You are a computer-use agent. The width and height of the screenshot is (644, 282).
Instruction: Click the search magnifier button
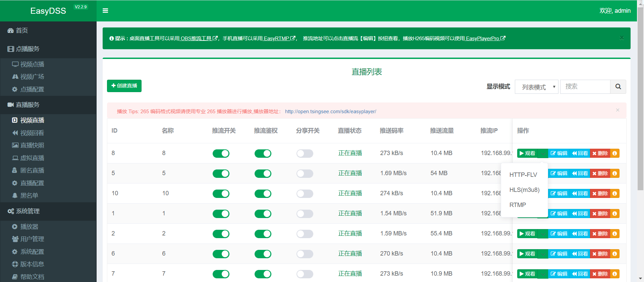[618, 87]
